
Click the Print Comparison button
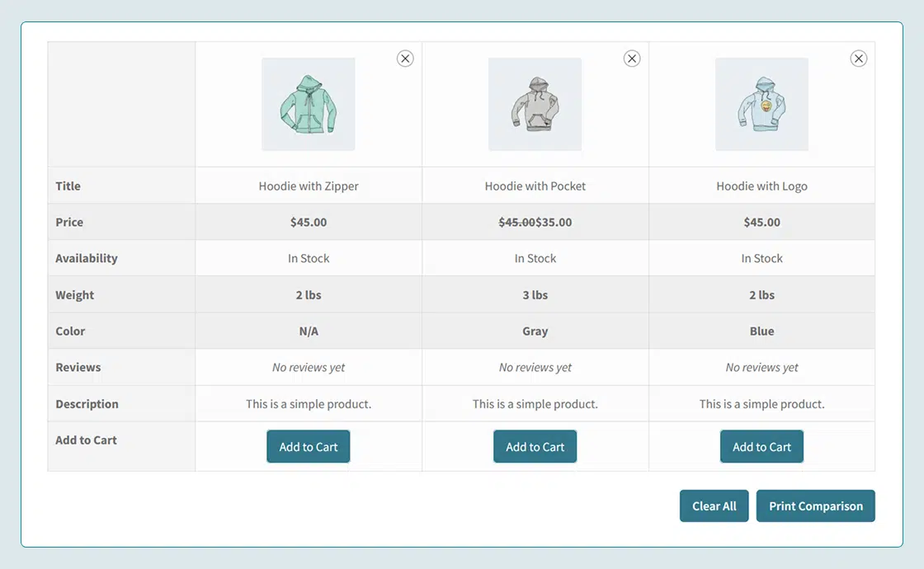(815, 506)
